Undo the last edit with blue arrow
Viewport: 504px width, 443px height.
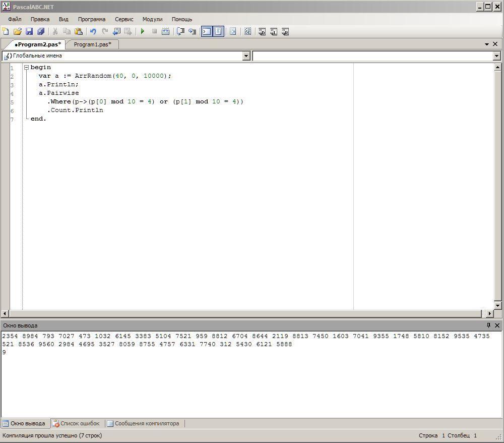93,31
